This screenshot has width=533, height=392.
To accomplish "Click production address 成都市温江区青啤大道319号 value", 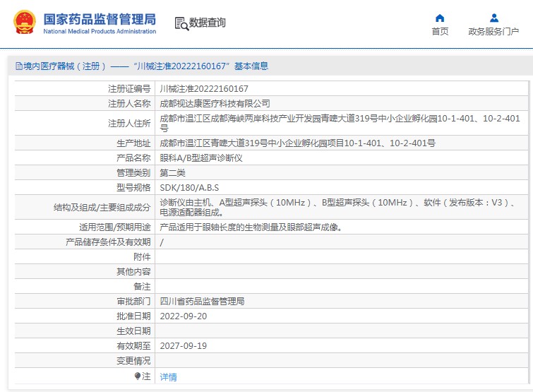I will pyautogui.click(x=297, y=143).
